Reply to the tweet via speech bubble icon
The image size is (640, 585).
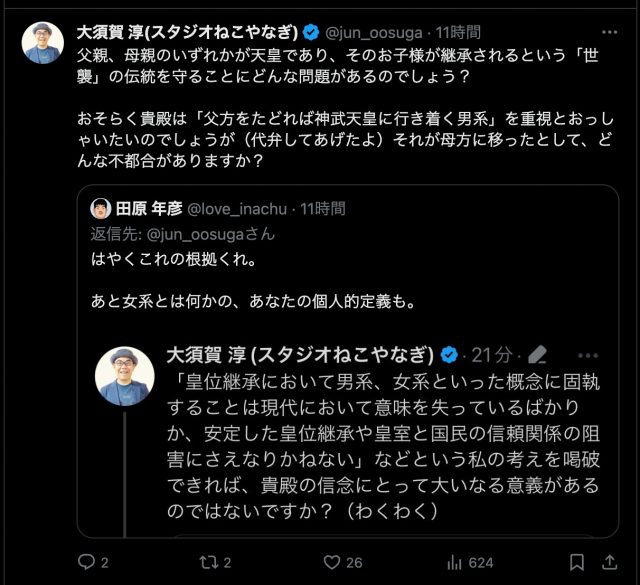pyautogui.click(x=86, y=563)
